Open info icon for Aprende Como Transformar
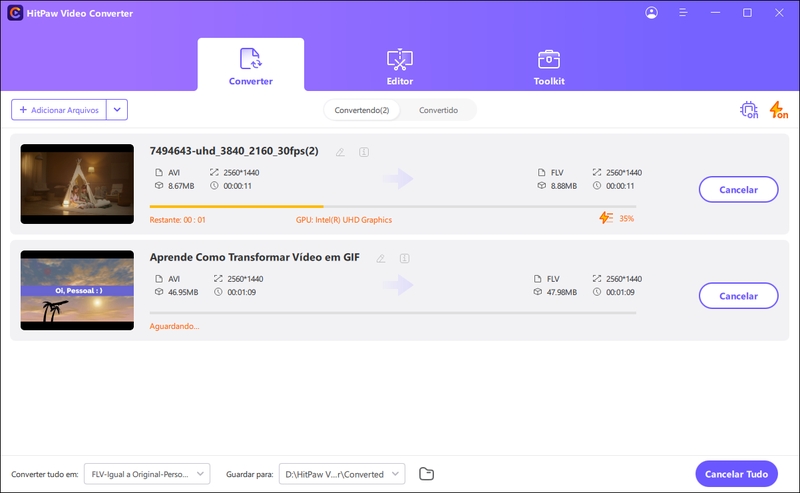Viewport: 800px width, 493px height. click(x=405, y=258)
